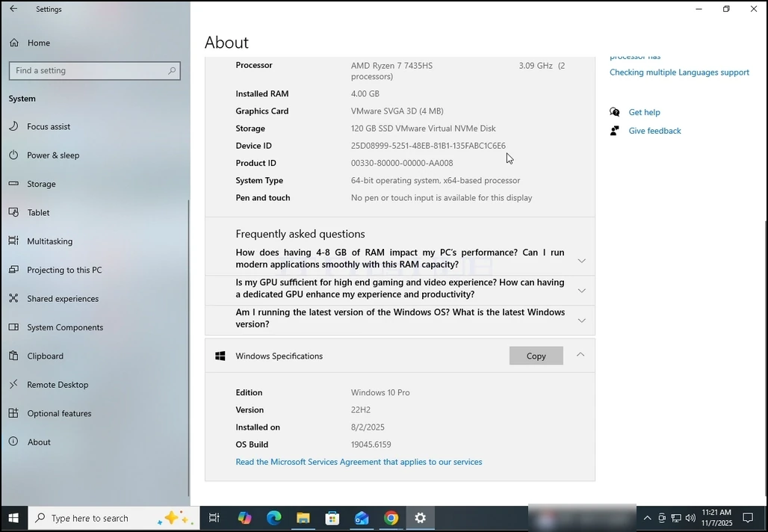Click the Shared experiences icon
This screenshot has height=532, width=768.
(x=13, y=298)
